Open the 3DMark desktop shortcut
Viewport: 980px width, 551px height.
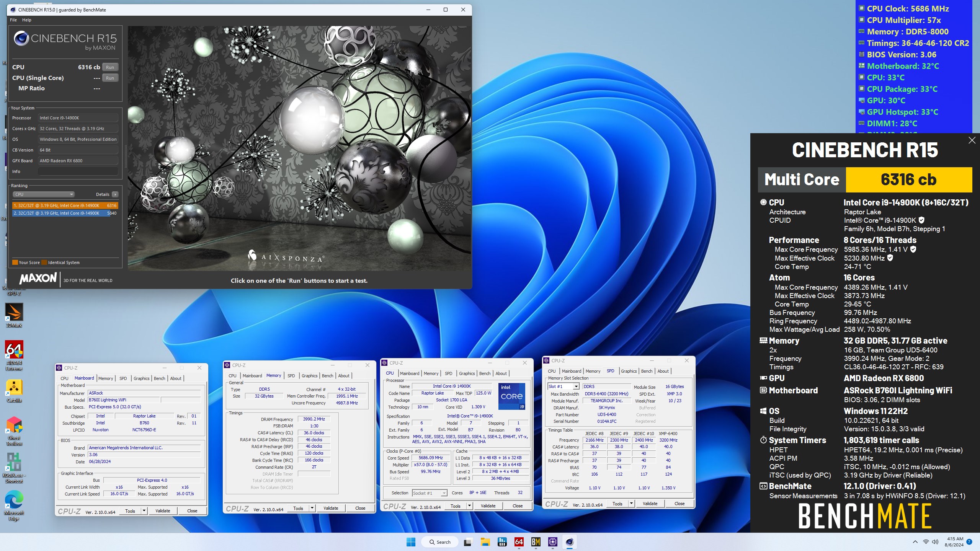pos(14,315)
